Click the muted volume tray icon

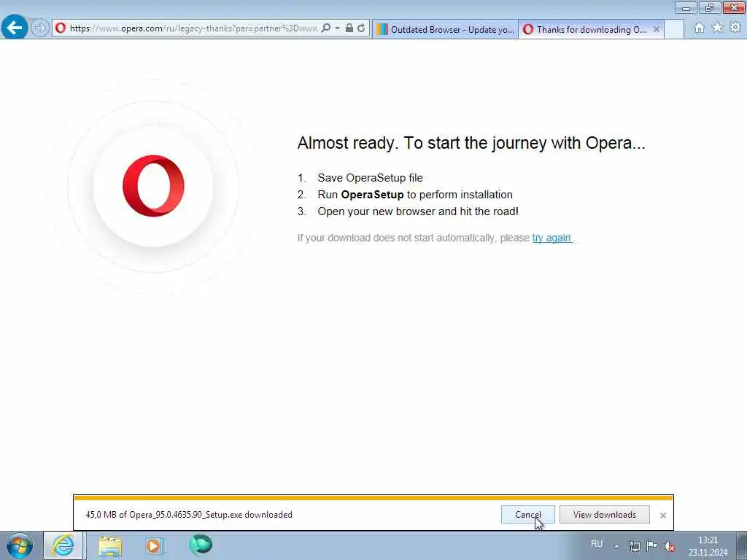point(670,547)
